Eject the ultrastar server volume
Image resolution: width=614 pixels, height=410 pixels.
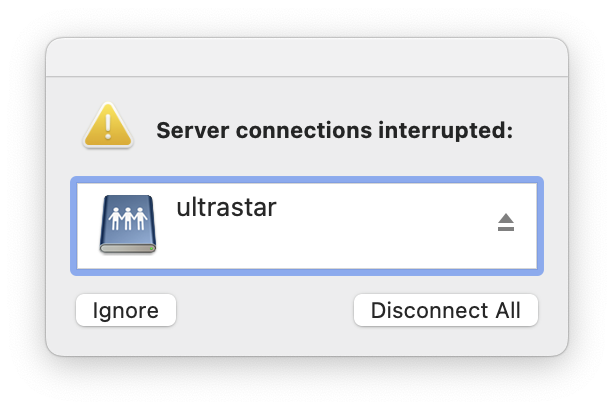[x=506, y=222]
